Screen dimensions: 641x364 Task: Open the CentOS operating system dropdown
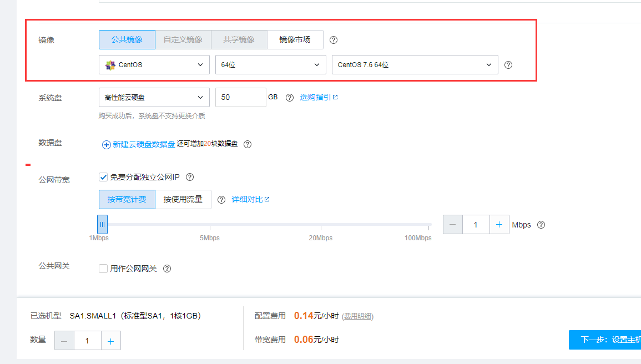(153, 64)
